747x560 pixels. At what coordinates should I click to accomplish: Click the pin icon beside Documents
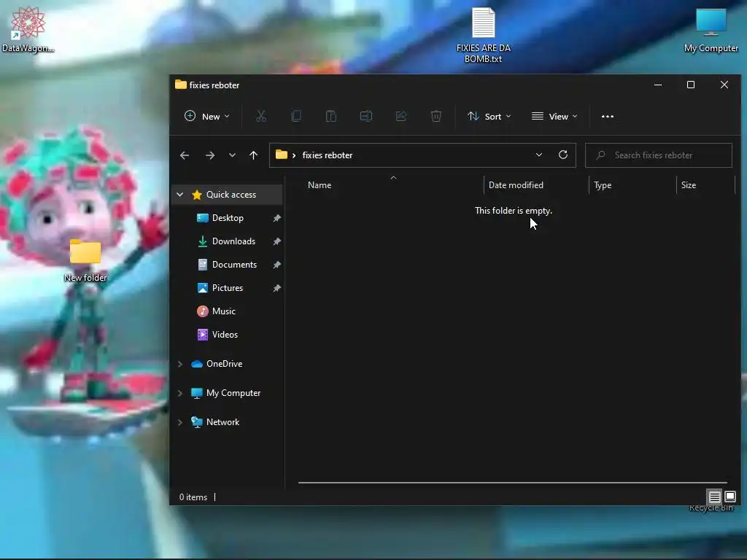(x=276, y=265)
